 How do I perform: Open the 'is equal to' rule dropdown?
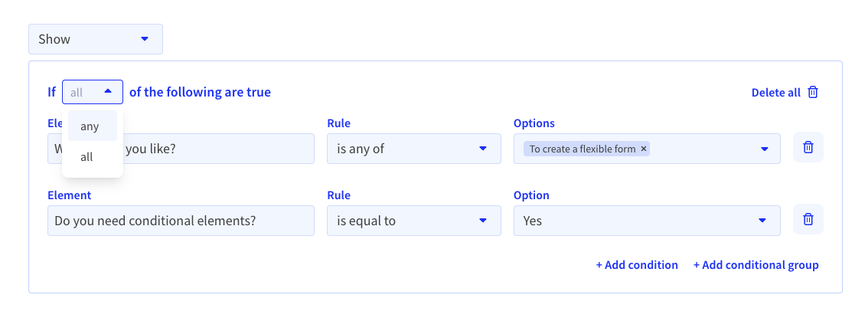pos(413,221)
